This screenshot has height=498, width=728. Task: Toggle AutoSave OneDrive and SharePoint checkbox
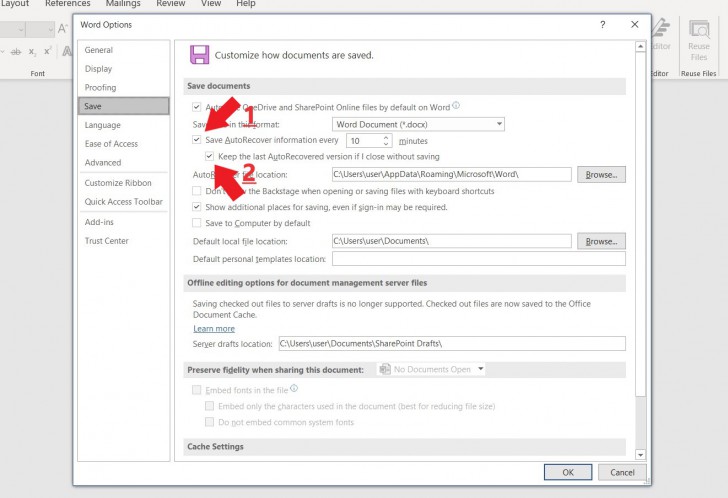tap(196, 107)
